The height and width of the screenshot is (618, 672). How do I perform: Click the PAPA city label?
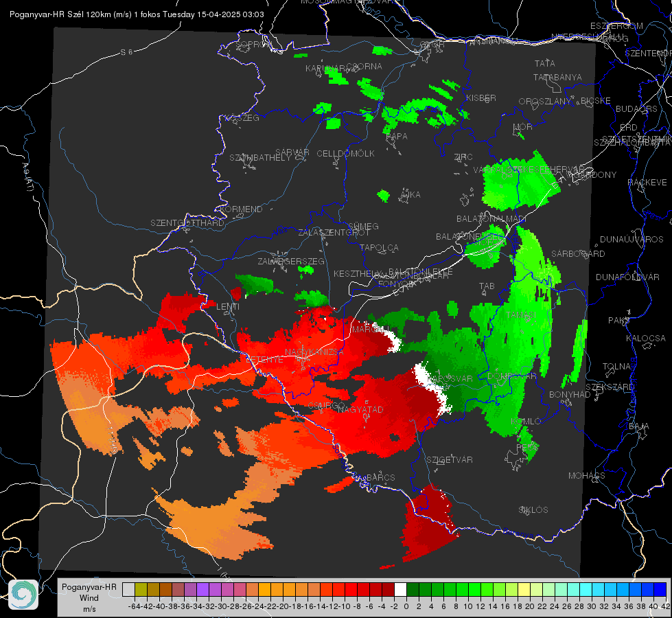tap(397, 137)
